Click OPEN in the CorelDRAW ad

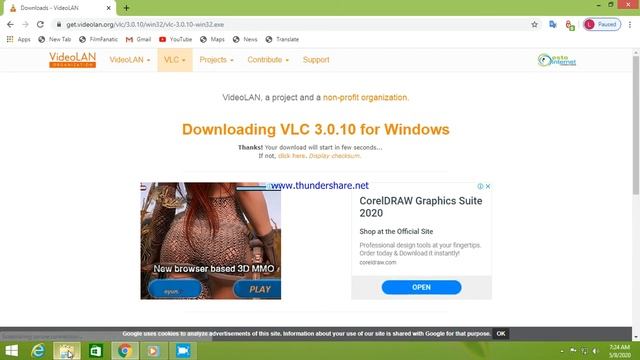[421, 287]
